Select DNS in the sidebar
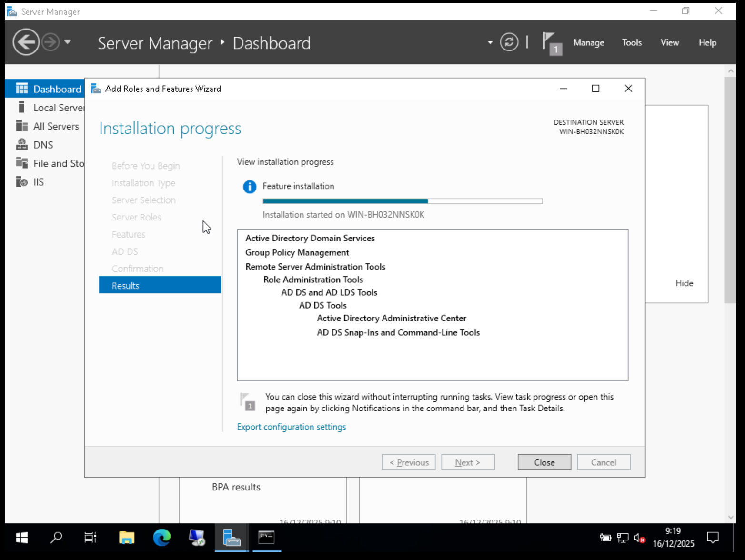745x560 pixels. point(43,145)
